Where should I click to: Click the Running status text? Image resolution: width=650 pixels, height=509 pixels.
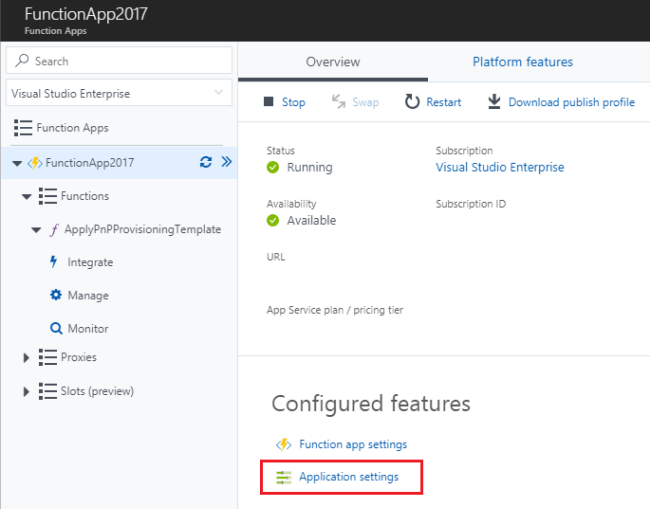pyautogui.click(x=310, y=167)
